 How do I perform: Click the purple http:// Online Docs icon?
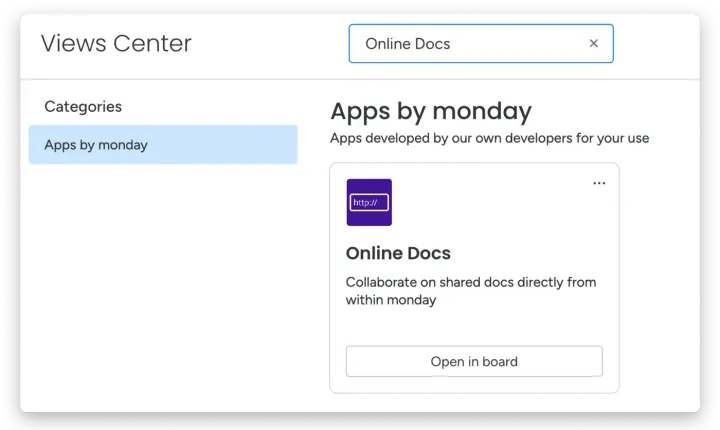click(369, 202)
